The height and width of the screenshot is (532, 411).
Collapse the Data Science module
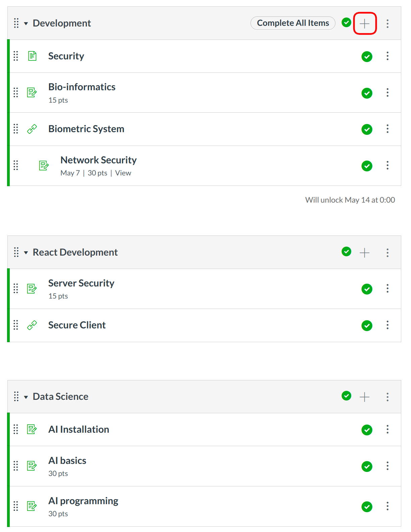tap(26, 397)
